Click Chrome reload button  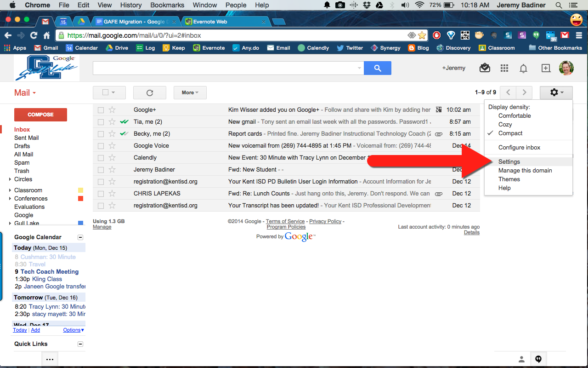(x=34, y=35)
